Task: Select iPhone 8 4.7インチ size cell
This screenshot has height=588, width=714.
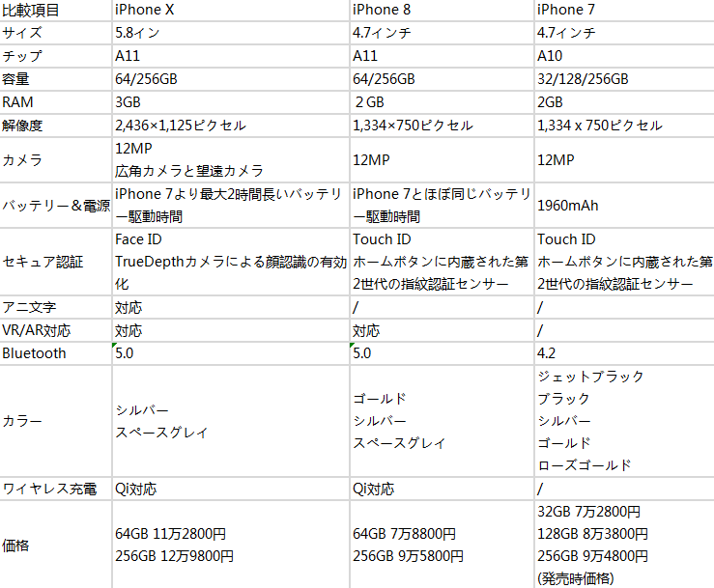Action: coord(442,33)
